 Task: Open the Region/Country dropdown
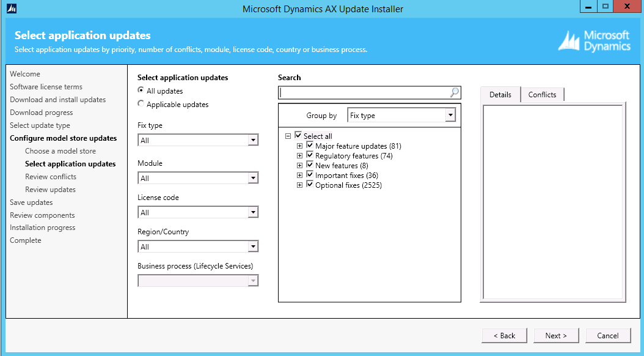point(198,247)
